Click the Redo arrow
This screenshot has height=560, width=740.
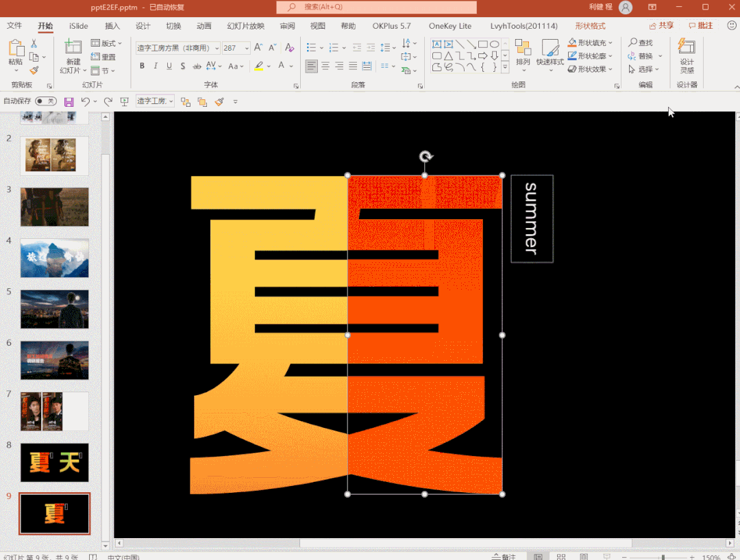108,101
